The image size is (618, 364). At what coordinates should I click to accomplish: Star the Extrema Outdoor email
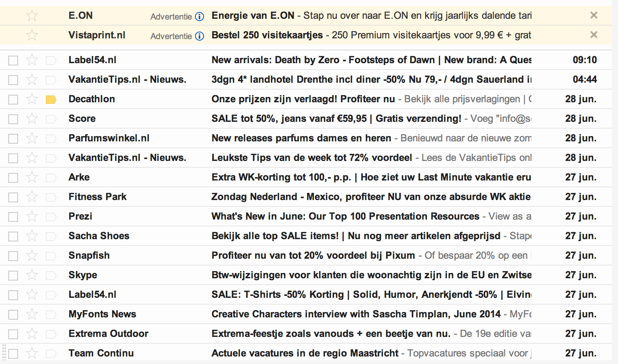32,334
